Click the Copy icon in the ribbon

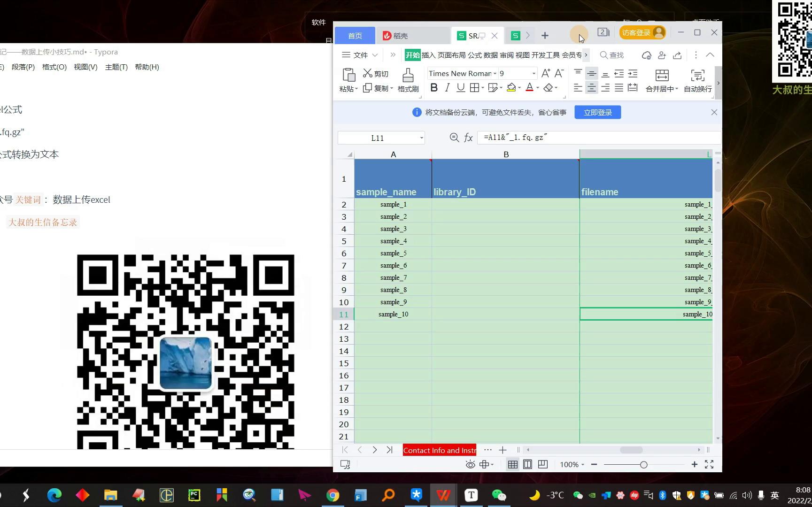pyautogui.click(x=368, y=88)
